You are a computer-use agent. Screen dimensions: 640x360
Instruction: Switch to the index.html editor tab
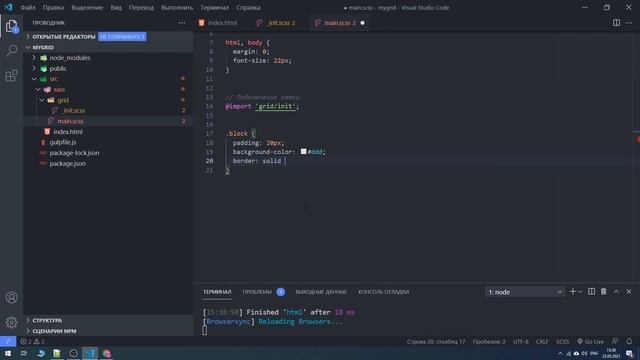tap(222, 23)
